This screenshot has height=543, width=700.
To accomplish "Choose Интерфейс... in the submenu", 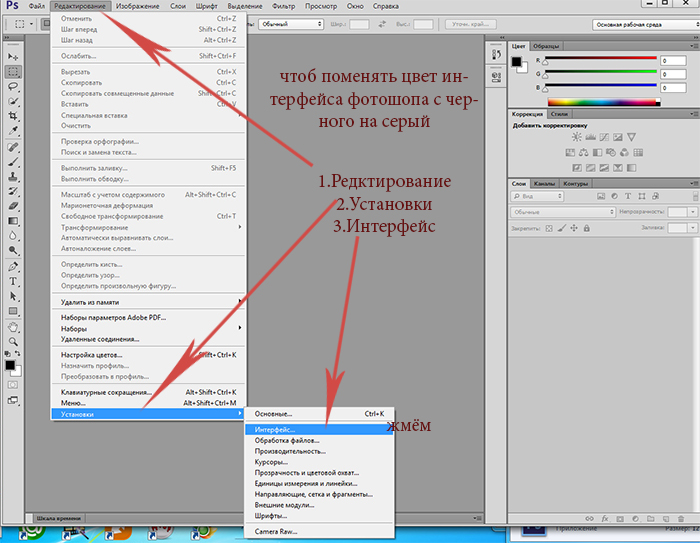I will coord(319,430).
